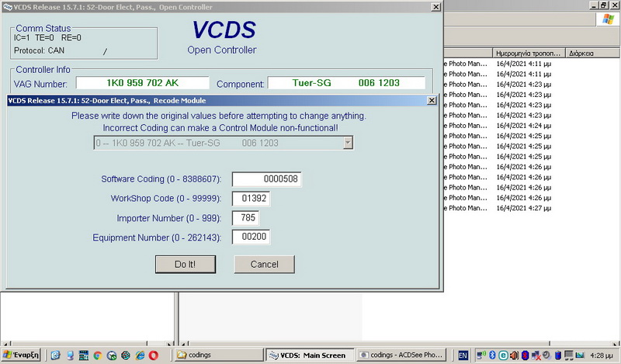Screen dimensions: 621x364
Task: Switch to VCDS: Main Screen taskbar button
Action: [x=309, y=355]
